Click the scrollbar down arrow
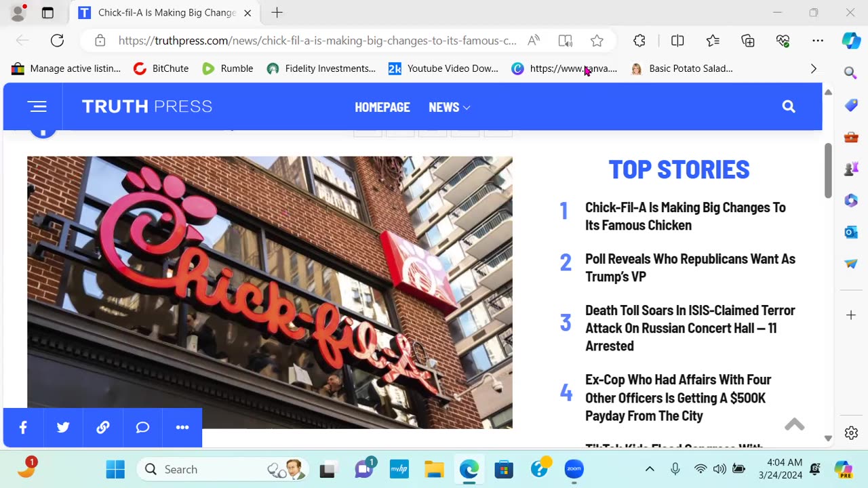This screenshot has width=868, height=488. click(x=828, y=439)
